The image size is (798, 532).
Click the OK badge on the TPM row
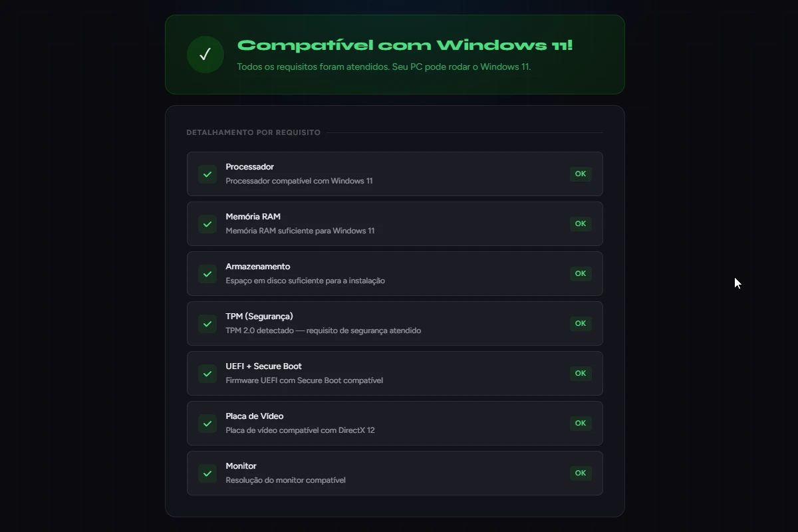[x=580, y=323]
